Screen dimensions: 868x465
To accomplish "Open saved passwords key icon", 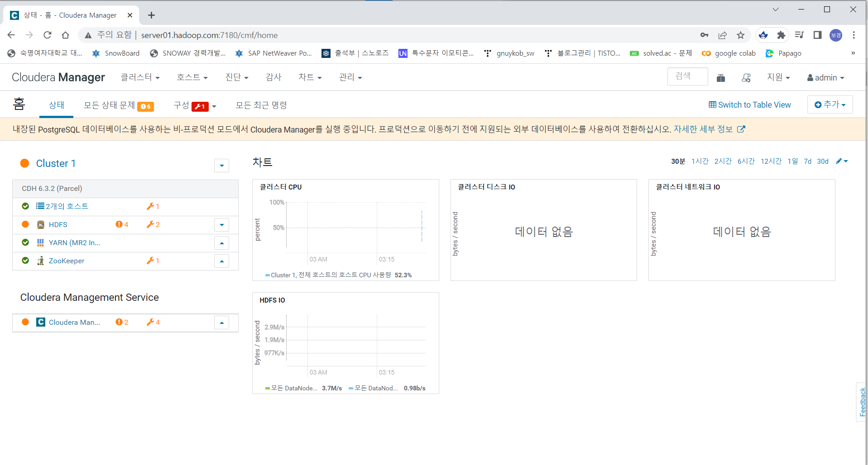I will (x=705, y=35).
